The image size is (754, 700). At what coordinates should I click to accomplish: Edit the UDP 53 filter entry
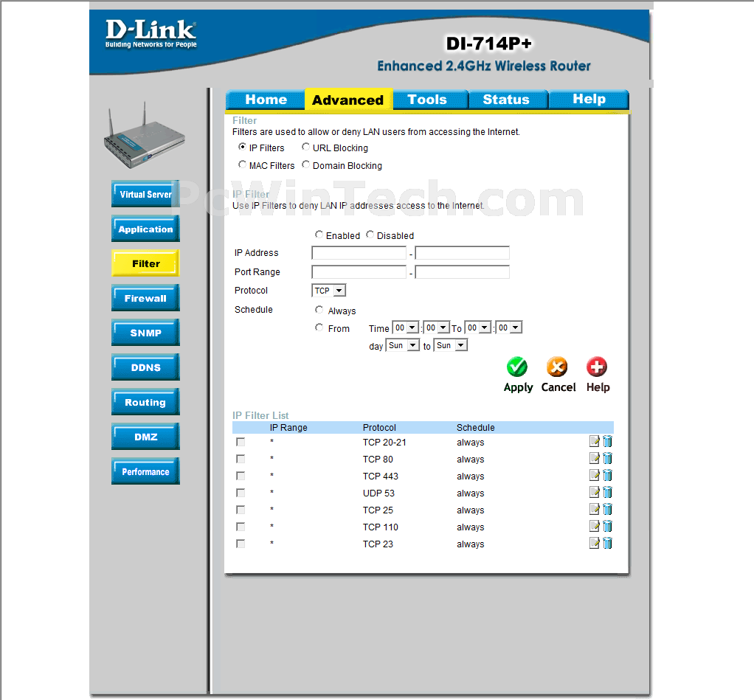point(595,492)
